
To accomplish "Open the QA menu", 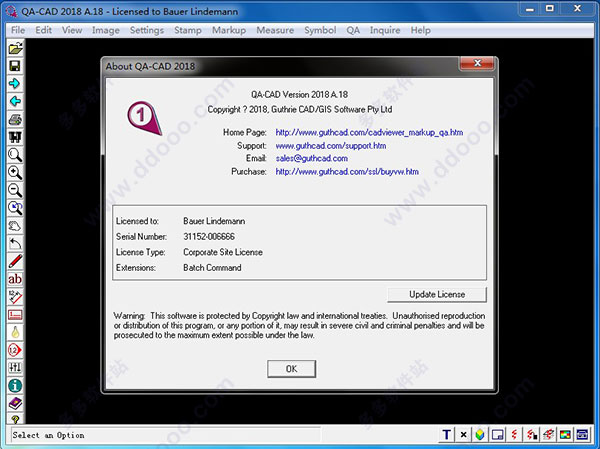I will point(353,30).
